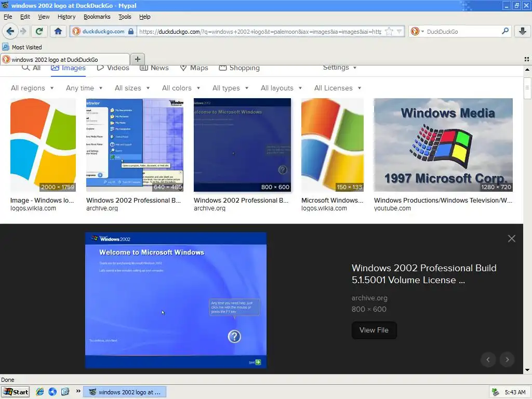Open the Most Visited bookmarks folder
This screenshot has width=532, height=399.
pyautogui.click(x=22, y=47)
